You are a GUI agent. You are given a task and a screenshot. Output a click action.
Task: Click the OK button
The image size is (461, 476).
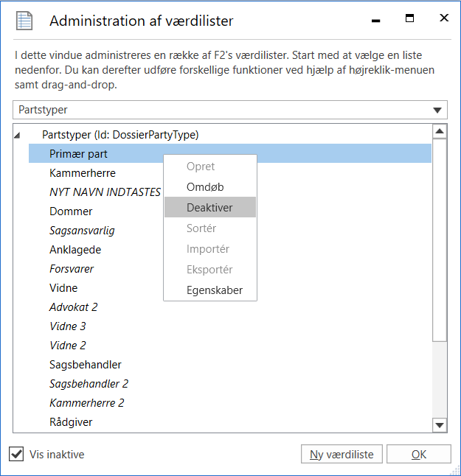point(418,455)
